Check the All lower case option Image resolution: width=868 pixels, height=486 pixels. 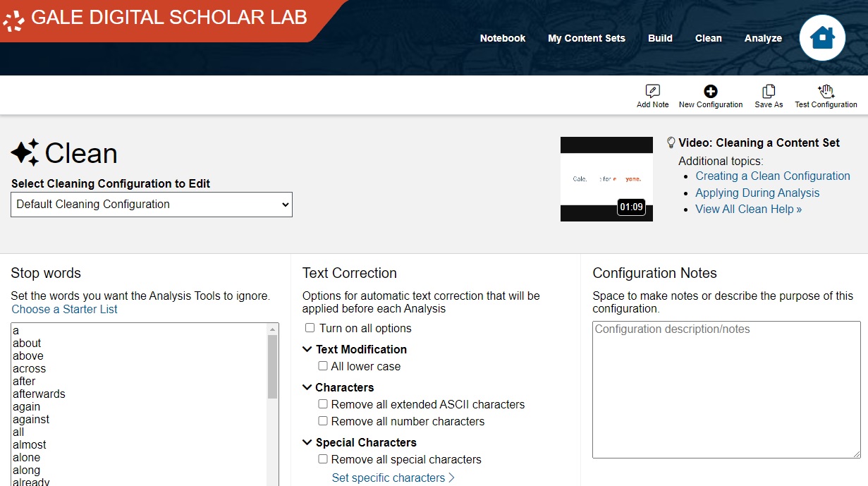(x=323, y=366)
